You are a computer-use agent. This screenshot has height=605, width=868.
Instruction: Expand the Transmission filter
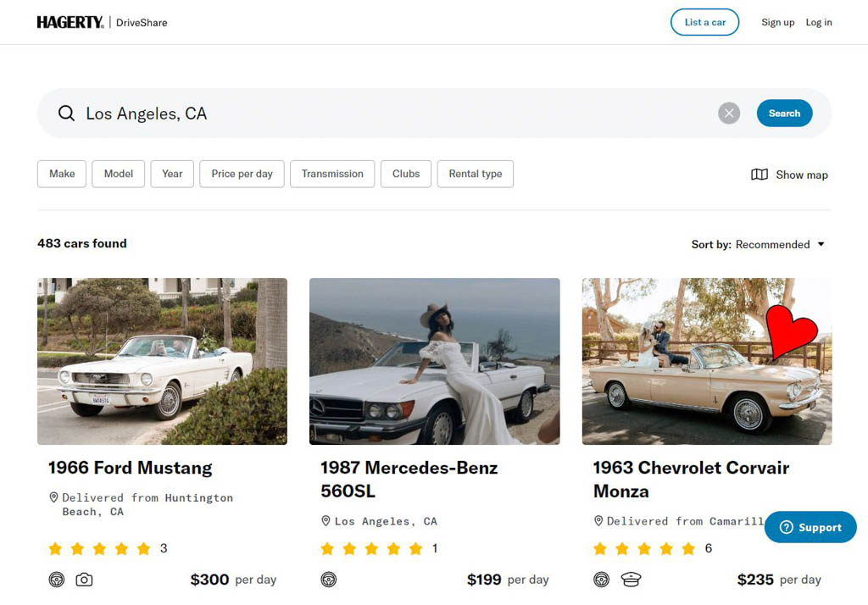click(332, 174)
